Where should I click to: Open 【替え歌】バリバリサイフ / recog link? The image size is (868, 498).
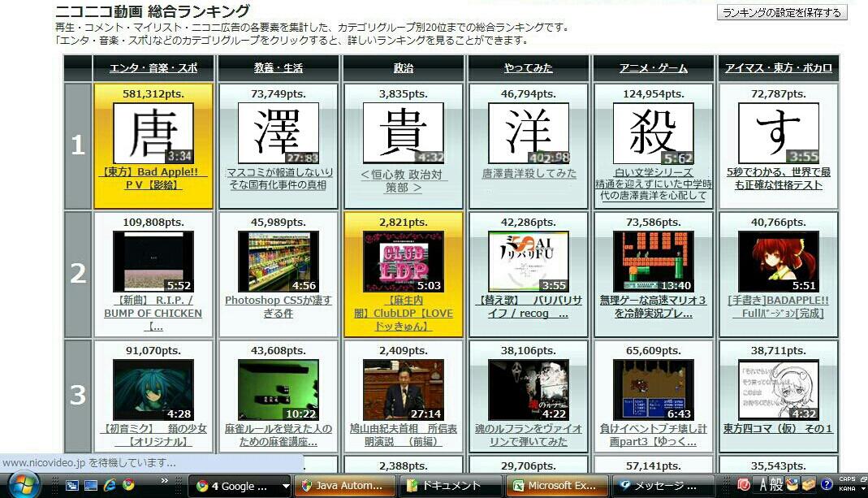click(x=529, y=307)
